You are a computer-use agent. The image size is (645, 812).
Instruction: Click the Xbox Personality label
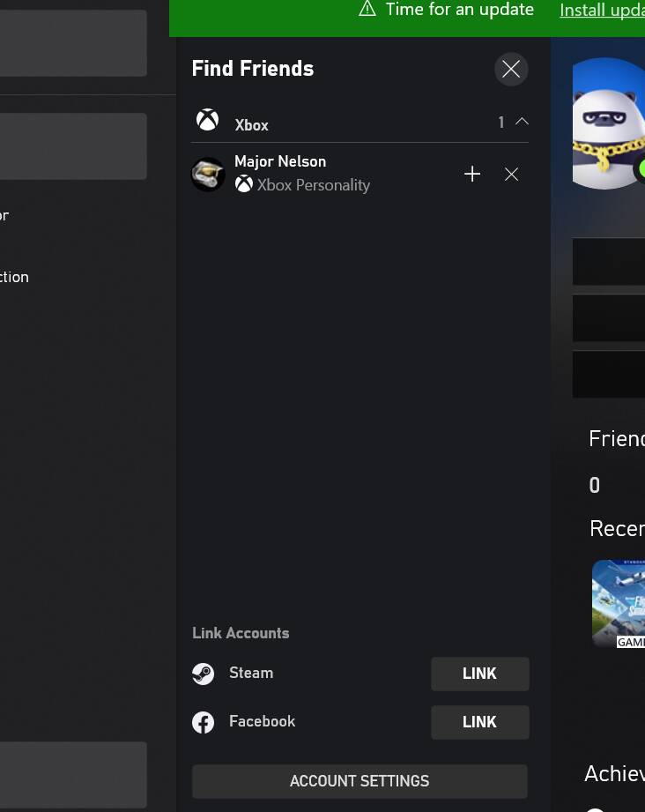313,185
